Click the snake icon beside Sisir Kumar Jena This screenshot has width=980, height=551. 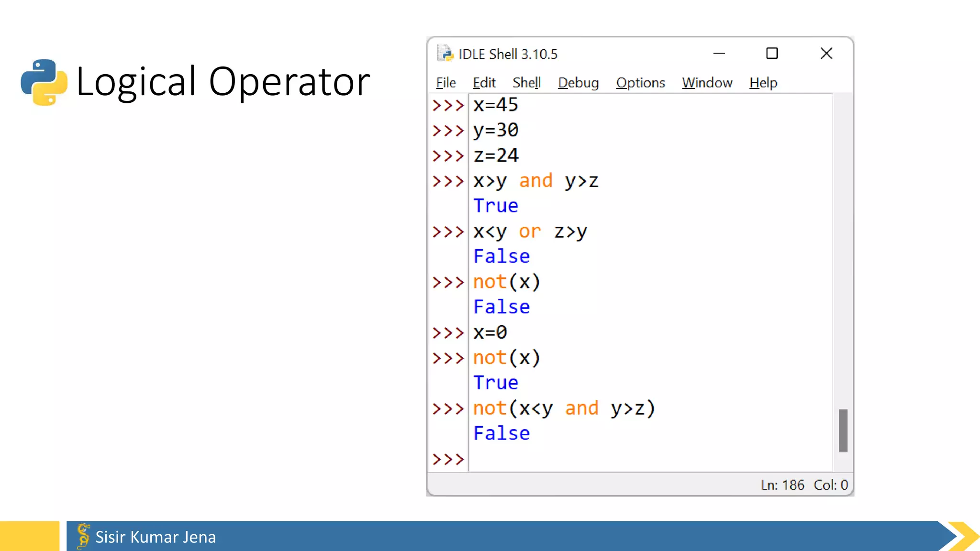pyautogui.click(x=83, y=536)
